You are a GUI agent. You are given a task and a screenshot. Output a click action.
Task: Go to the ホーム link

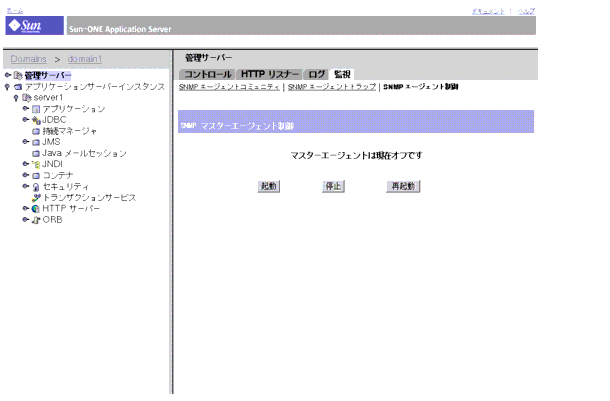click(x=15, y=11)
